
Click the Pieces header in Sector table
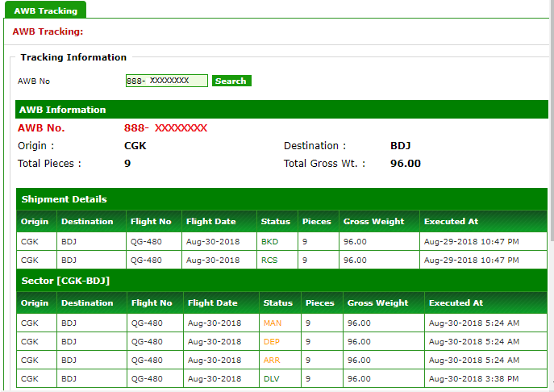(322, 303)
